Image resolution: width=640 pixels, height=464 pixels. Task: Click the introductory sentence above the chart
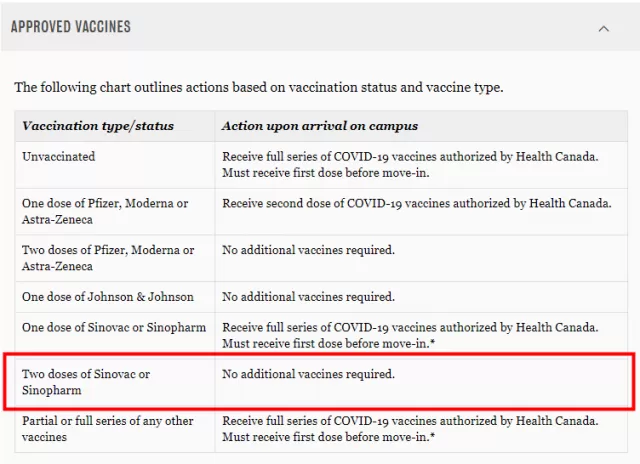pyautogui.click(x=259, y=87)
